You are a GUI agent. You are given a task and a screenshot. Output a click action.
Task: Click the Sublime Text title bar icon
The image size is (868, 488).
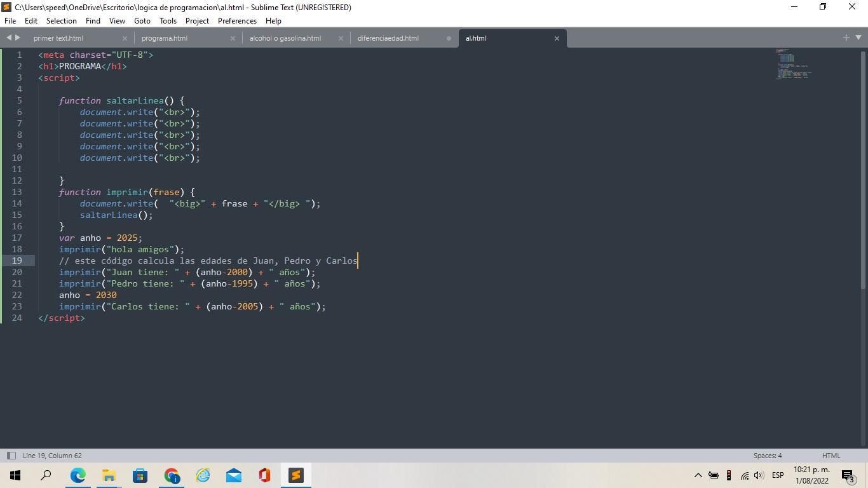(x=6, y=7)
